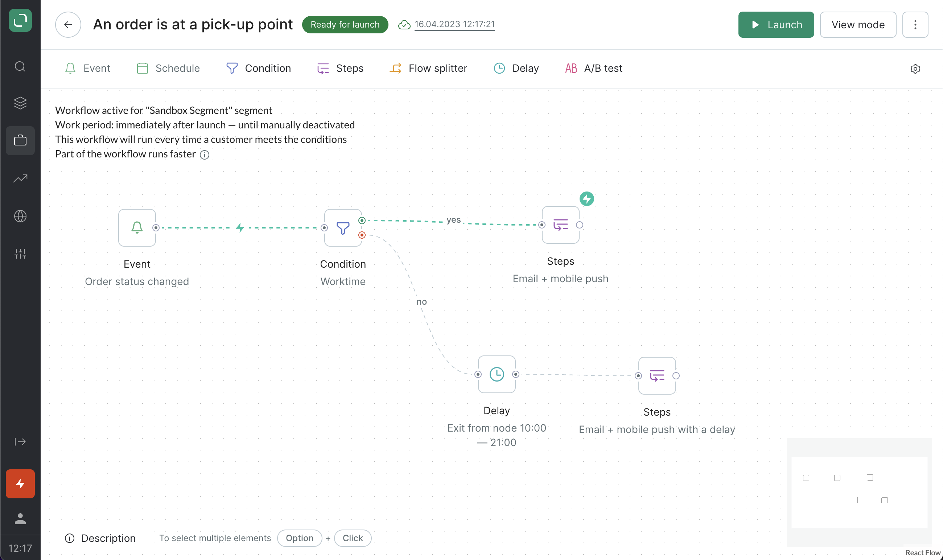The width and height of the screenshot is (943, 560).
Task: Click the workflow minimap
Action: click(859, 492)
